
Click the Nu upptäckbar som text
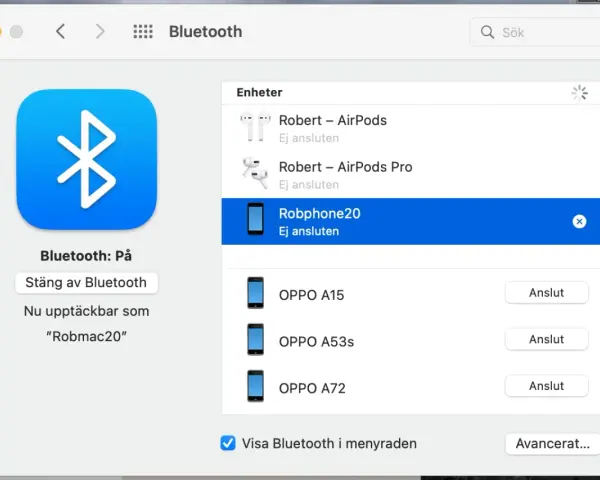(86, 311)
